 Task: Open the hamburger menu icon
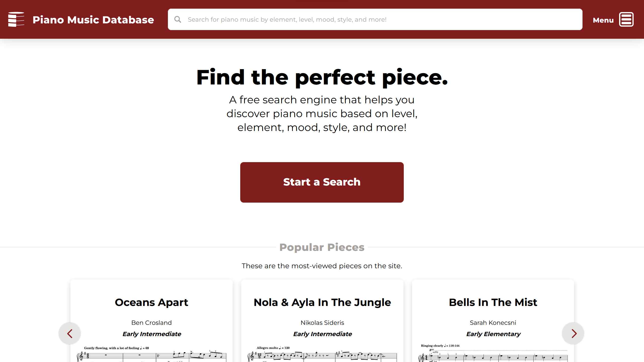[626, 19]
